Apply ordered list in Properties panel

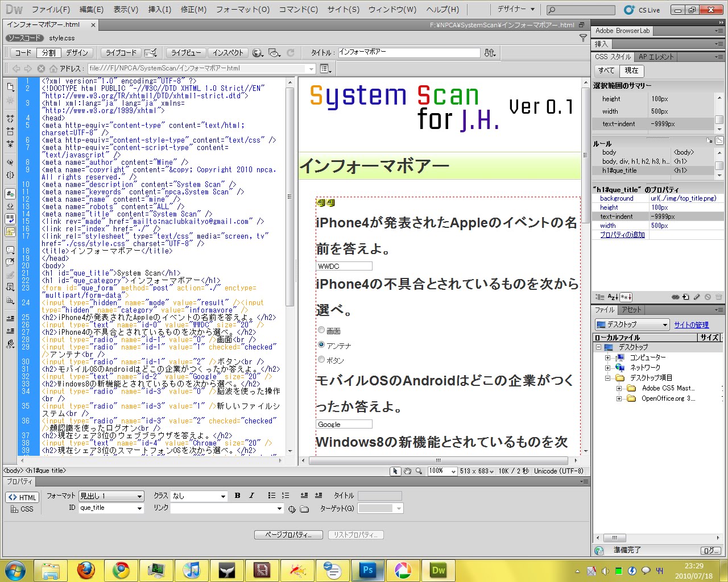(x=286, y=496)
